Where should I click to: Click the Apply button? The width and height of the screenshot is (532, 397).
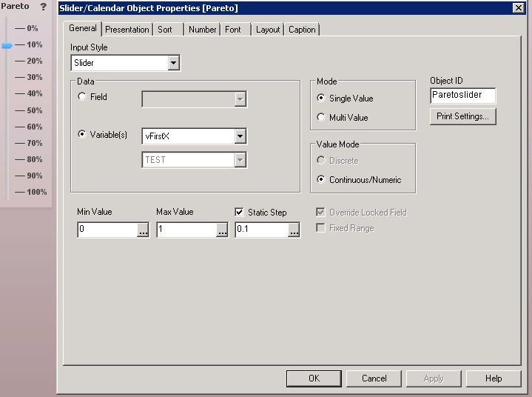click(x=434, y=378)
